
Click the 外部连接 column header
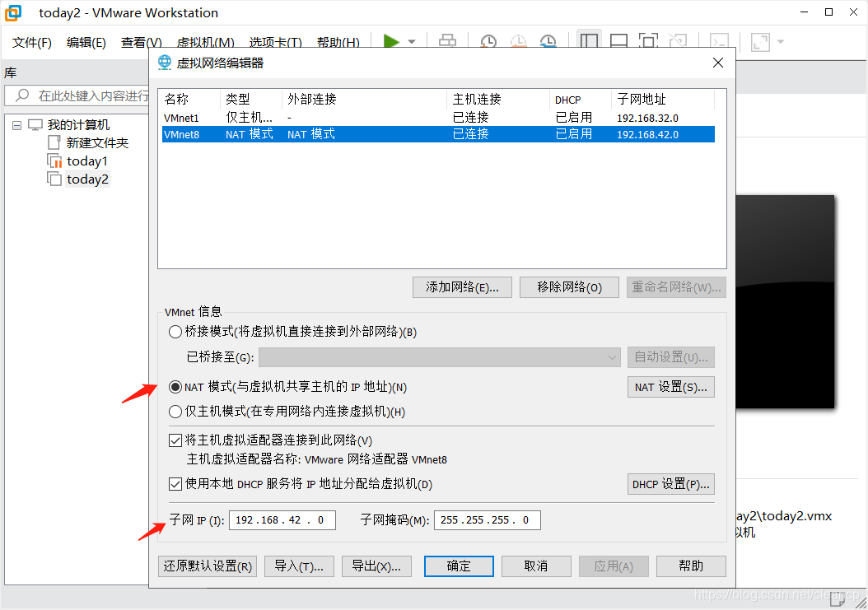(364, 99)
